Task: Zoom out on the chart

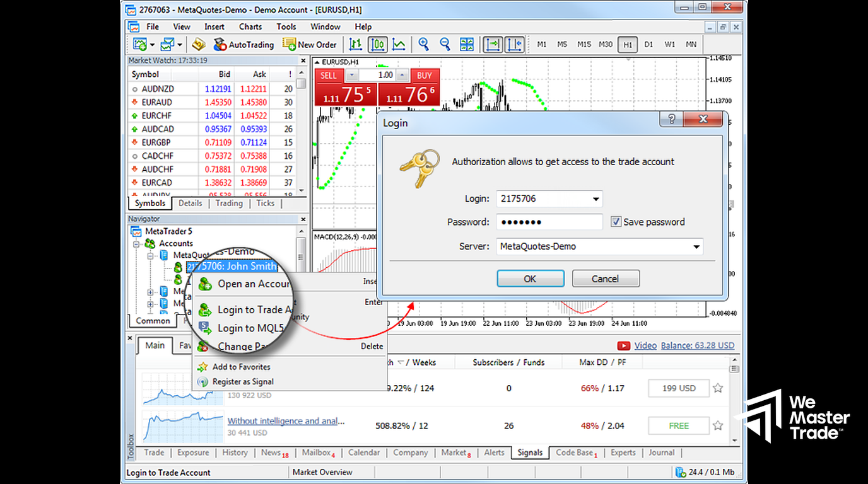Action: click(445, 45)
